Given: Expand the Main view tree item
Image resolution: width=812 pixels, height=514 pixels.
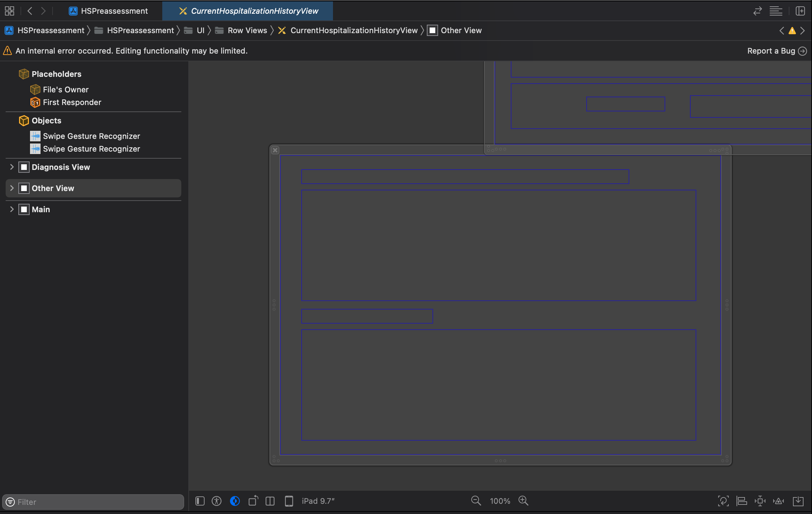Looking at the screenshot, I should click(x=12, y=209).
